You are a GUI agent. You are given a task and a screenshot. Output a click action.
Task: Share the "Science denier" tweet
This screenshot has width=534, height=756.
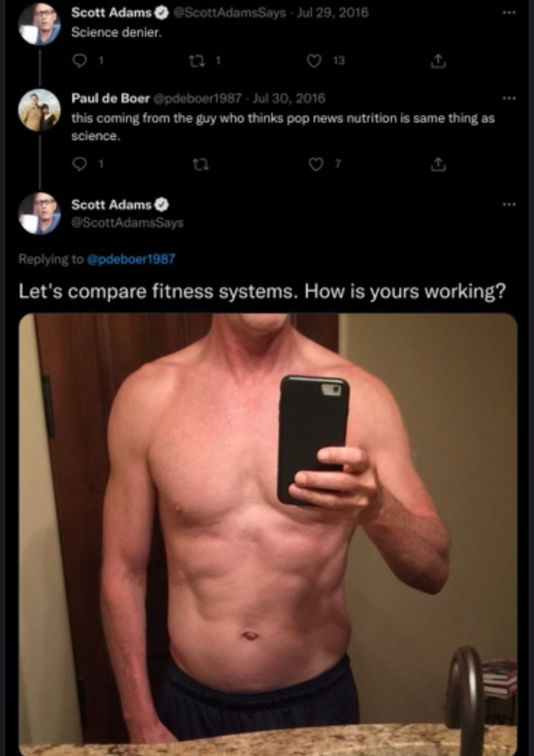437,60
